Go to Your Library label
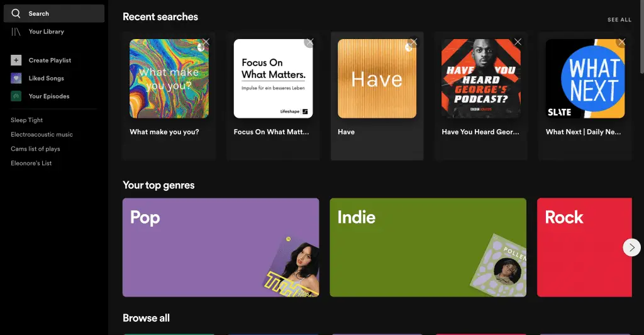 point(47,31)
